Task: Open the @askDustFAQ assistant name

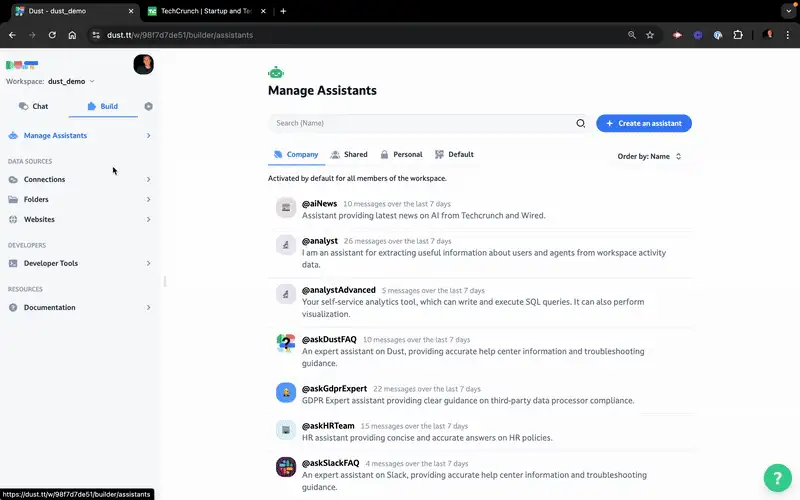Action: click(x=329, y=339)
